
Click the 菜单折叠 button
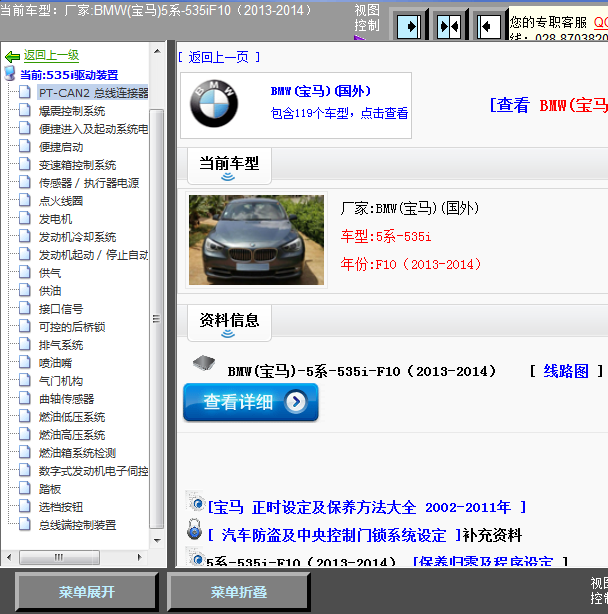coord(239,592)
